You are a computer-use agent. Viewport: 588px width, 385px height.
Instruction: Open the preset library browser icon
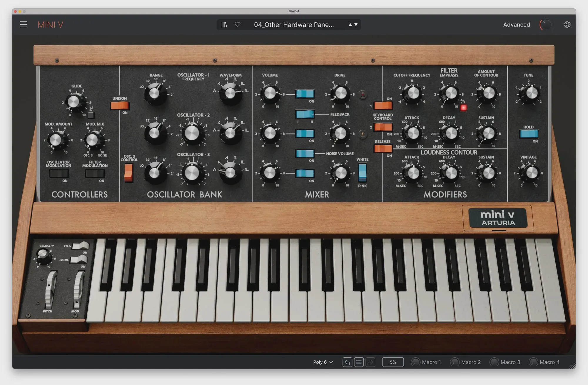(x=224, y=25)
